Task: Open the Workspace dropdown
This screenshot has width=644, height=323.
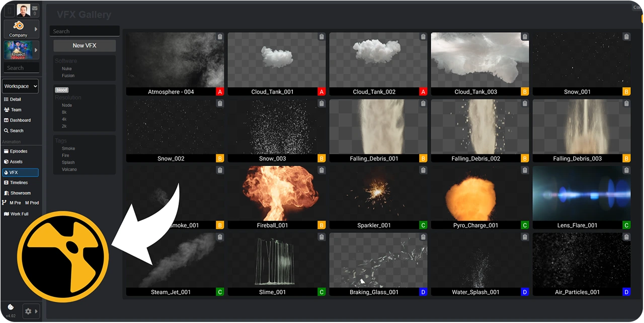Action: coord(21,87)
